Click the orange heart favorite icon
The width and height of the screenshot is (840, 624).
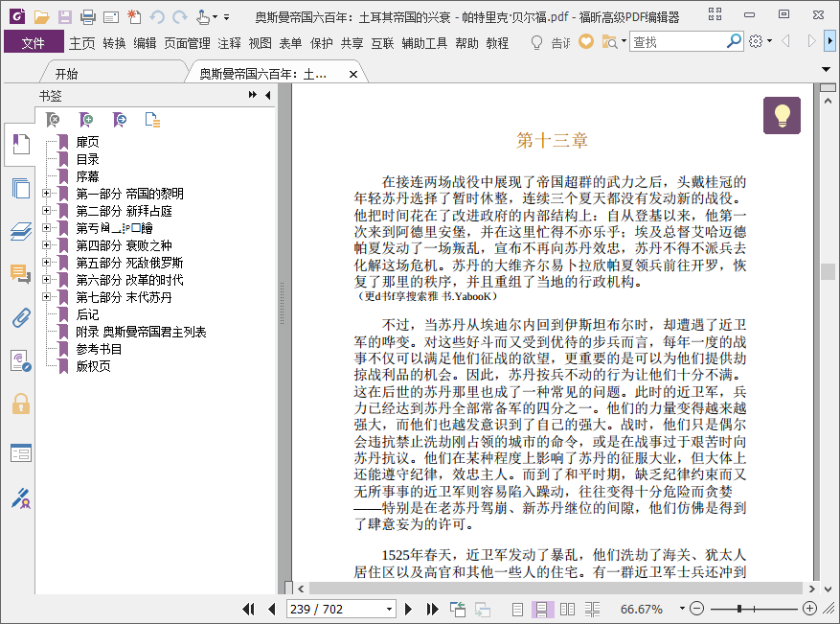coord(585,41)
